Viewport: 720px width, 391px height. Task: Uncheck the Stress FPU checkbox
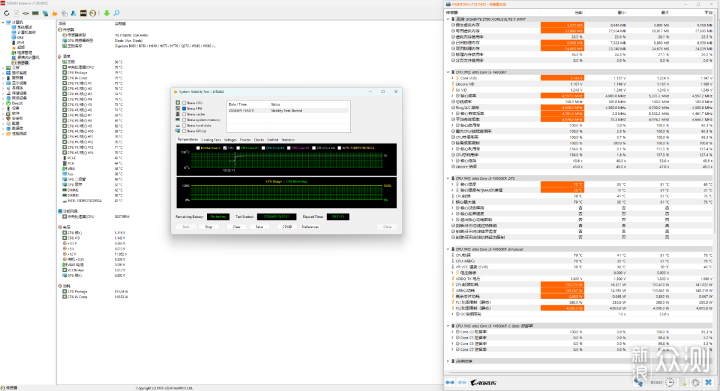click(184, 109)
